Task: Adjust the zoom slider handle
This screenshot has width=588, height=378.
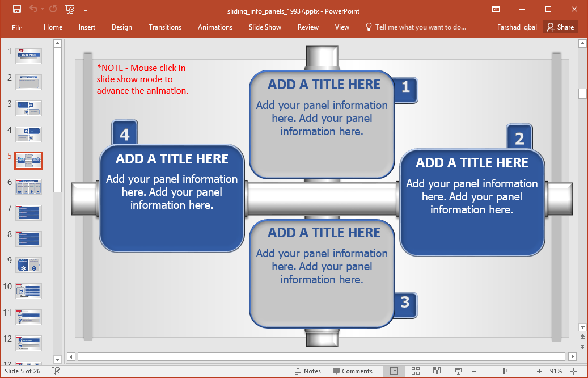Action: click(504, 371)
